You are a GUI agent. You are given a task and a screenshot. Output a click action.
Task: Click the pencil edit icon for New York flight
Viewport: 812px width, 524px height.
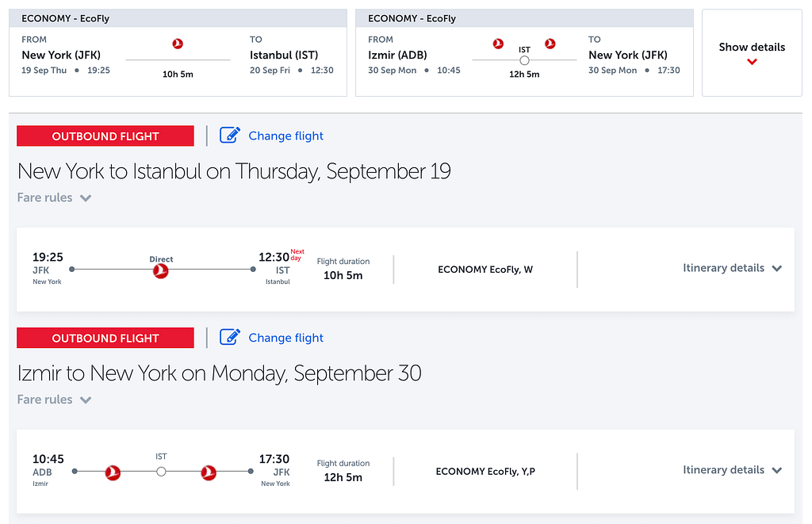pos(230,135)
